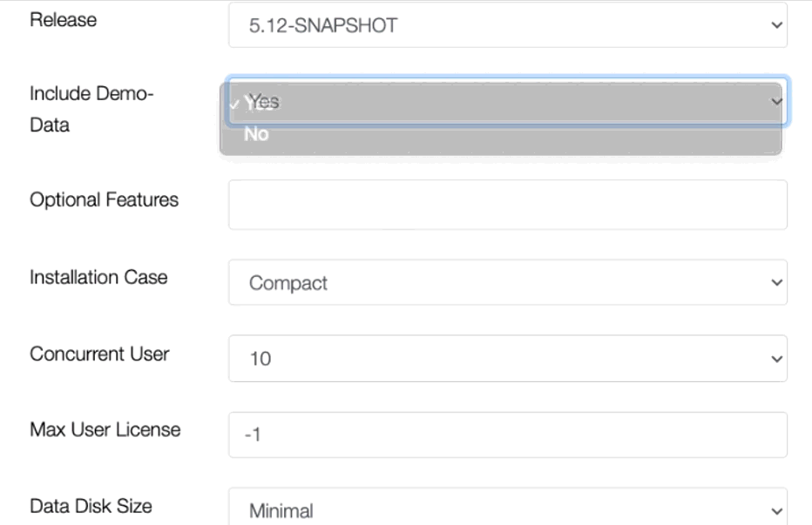Click the "Installation Case" label
The height and width of the screenshot is (525, 812).
(98, 277)
